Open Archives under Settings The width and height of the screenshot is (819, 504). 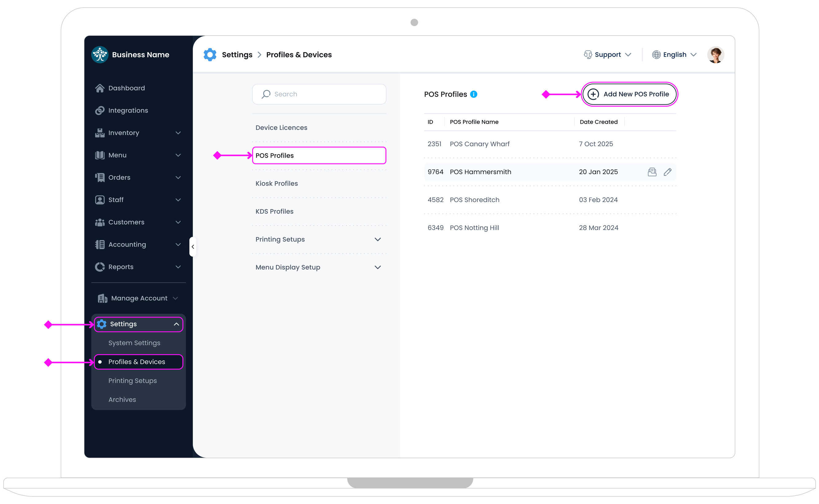(x=122, y=399)
